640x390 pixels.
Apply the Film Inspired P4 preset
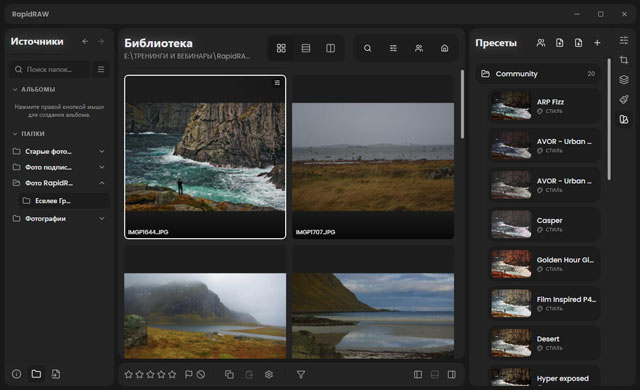[544, 304]
